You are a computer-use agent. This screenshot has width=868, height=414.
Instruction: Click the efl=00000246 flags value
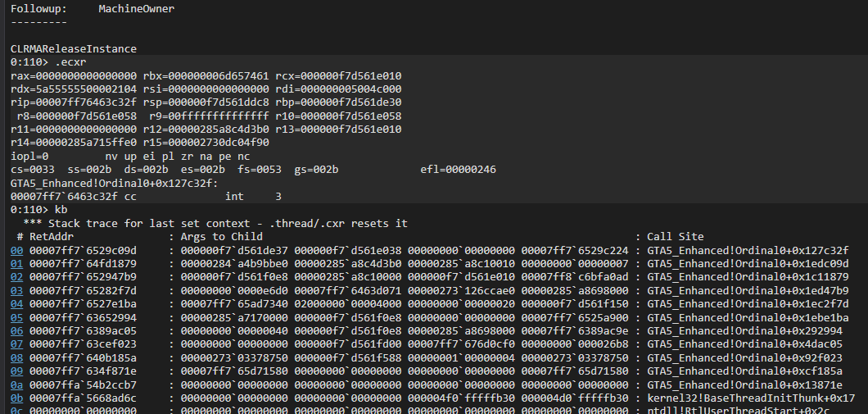[459, 170]
